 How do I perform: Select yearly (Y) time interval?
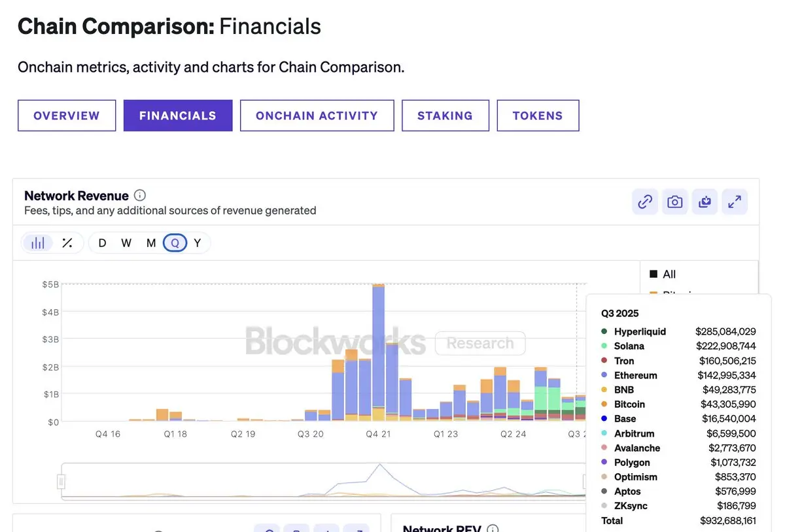198,243
